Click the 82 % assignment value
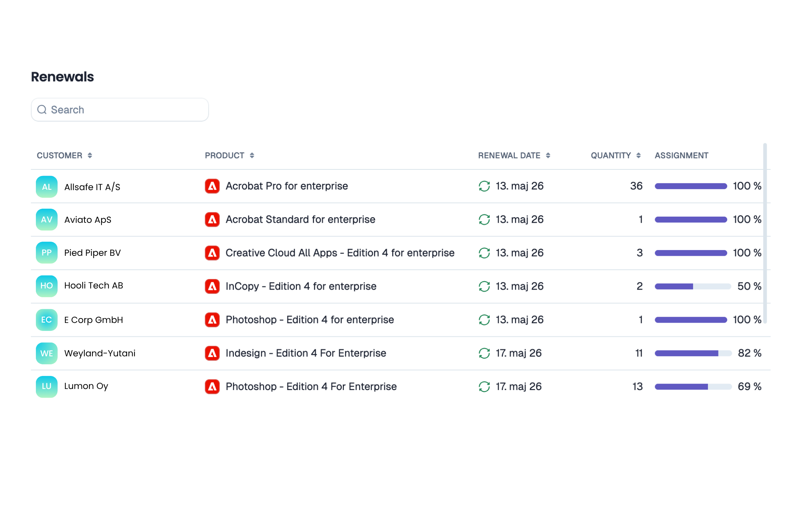812x508 pixels. pyautogui.click(x=750, y=353)
